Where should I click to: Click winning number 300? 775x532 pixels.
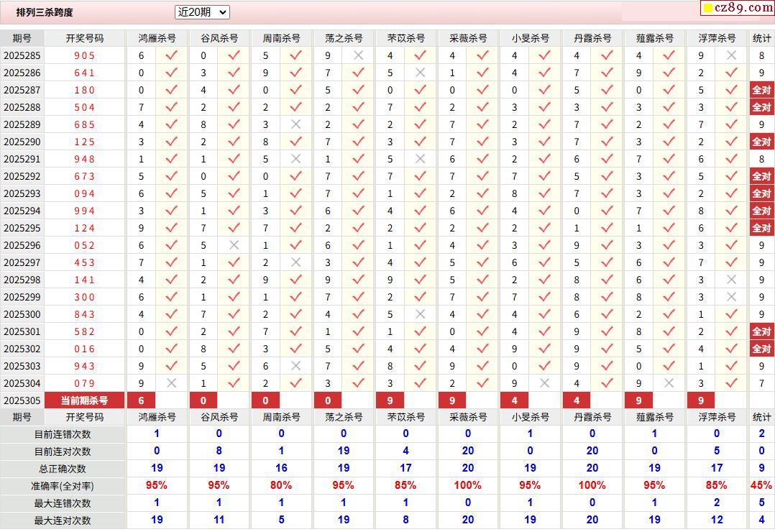[x=85, y=297]
